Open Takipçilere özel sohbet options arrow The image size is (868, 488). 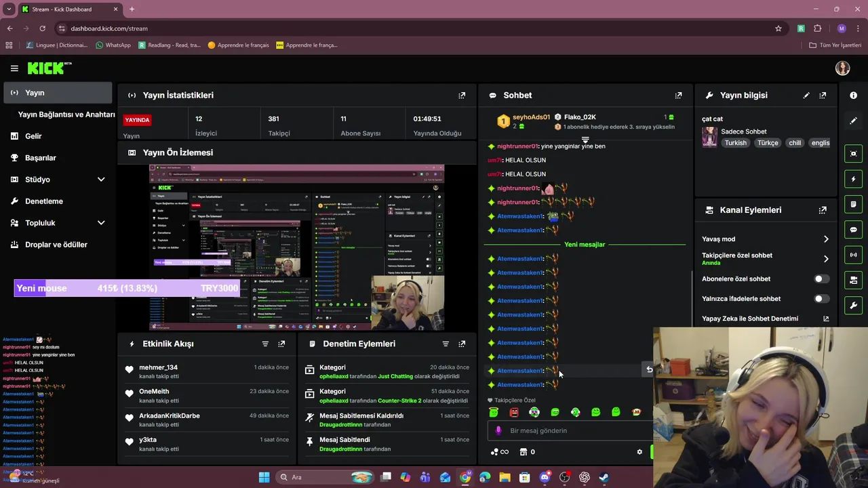click(x=826, y=259)
